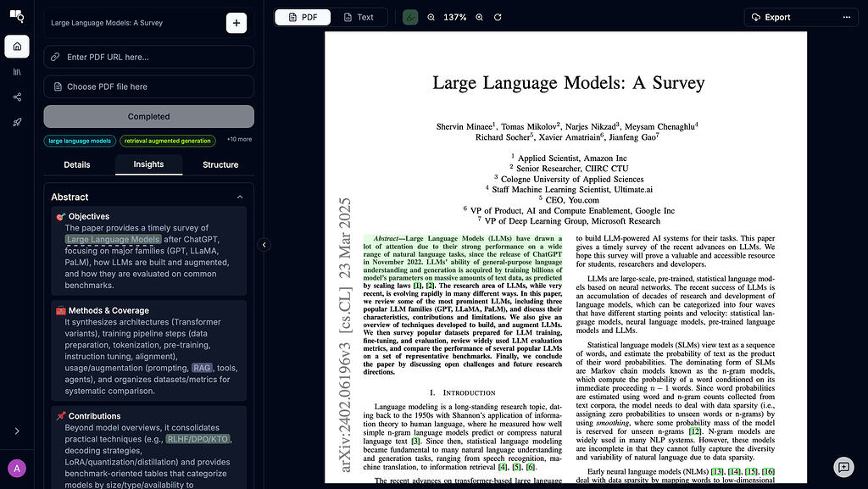Click the rocket icon in sidebar
This screenshot has width=868, height=489.
tap(17, 122)
